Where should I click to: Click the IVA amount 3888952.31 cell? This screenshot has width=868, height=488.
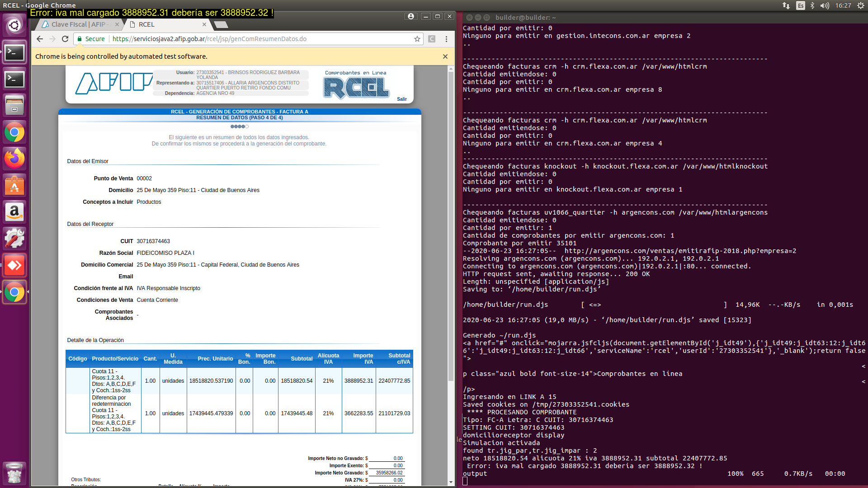(359, 381)
